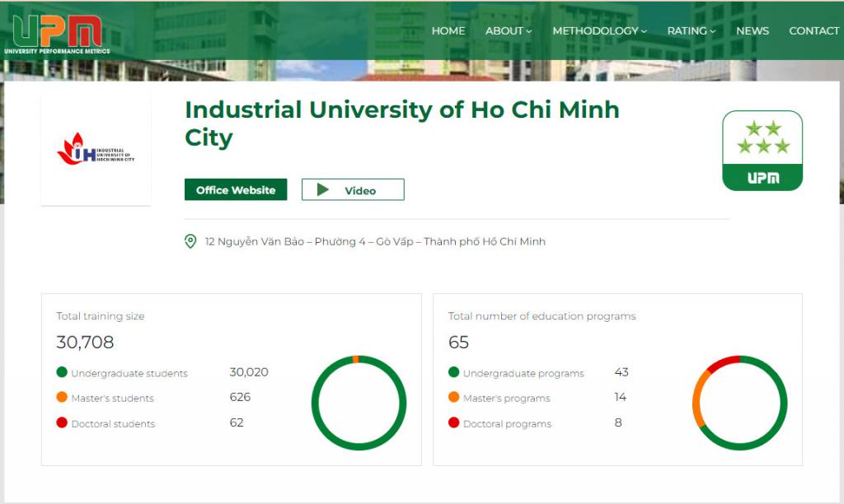This screenshot has height=504, width=844.
Task: Click the Doctoral students value 62
Action: point(237,422)
